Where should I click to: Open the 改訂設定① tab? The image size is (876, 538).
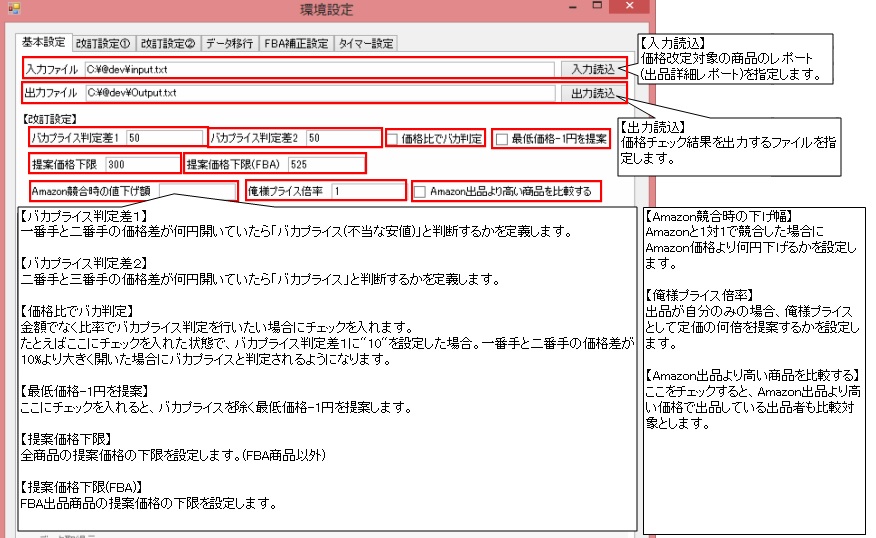(x=106, y=44)
